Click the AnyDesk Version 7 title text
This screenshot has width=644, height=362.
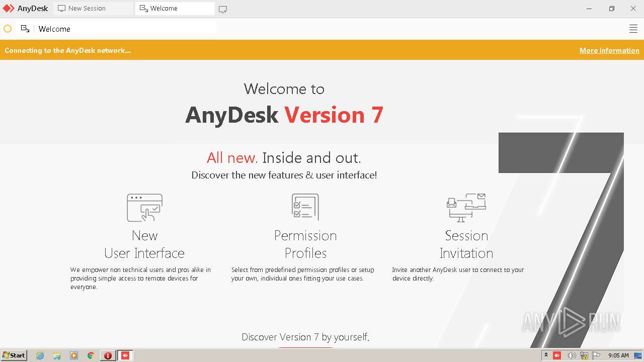pyautogui.click(x=284, y=115)
